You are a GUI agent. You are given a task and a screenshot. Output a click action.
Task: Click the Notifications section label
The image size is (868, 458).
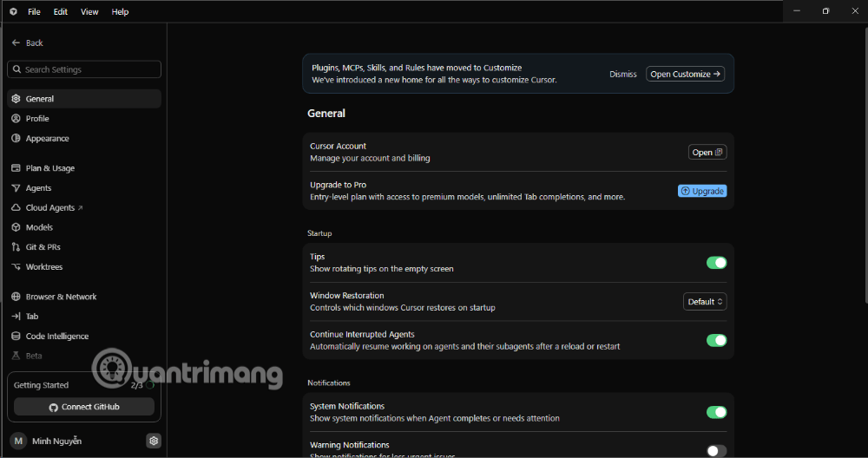329,383
